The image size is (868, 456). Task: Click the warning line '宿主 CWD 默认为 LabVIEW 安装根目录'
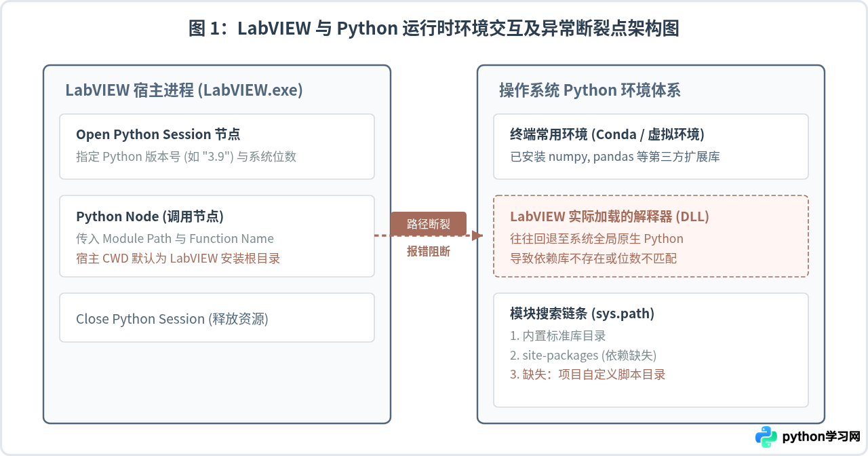point(178,258)
